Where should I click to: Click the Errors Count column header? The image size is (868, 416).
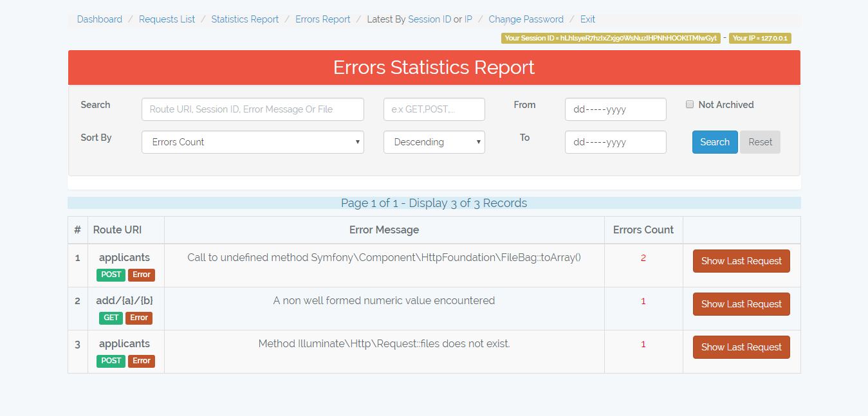[x=643, y=230]
